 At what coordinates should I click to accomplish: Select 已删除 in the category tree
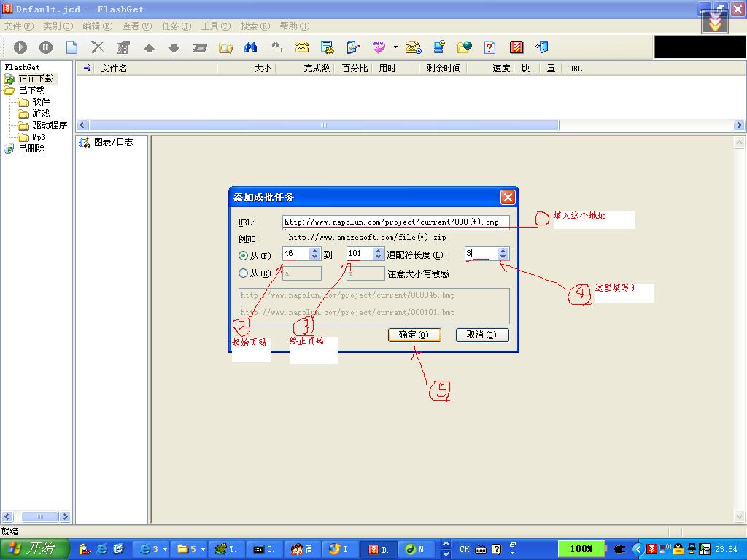point(31,149)
